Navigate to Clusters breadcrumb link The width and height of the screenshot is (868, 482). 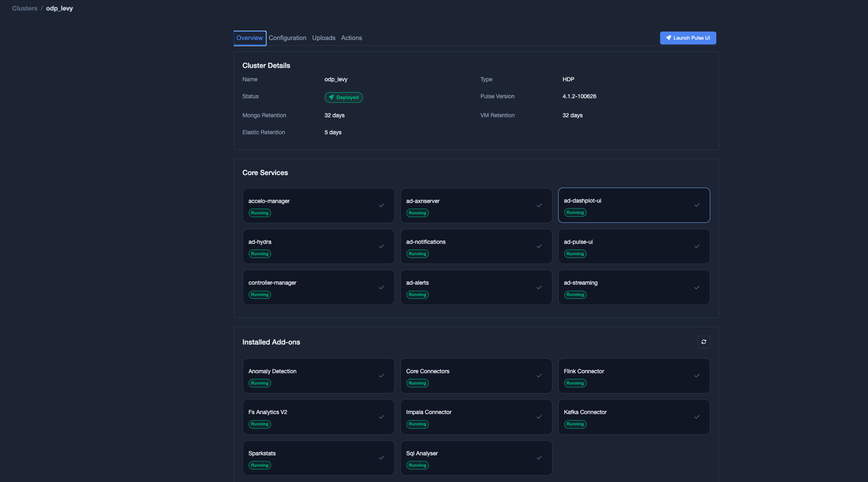coord(25,8)
